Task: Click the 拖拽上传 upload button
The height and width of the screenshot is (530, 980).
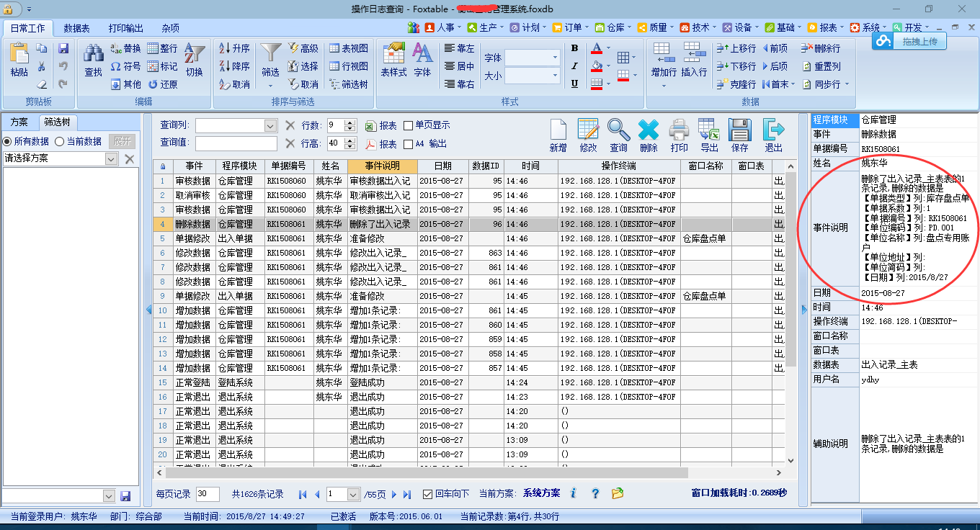Action: pos(909,41)
